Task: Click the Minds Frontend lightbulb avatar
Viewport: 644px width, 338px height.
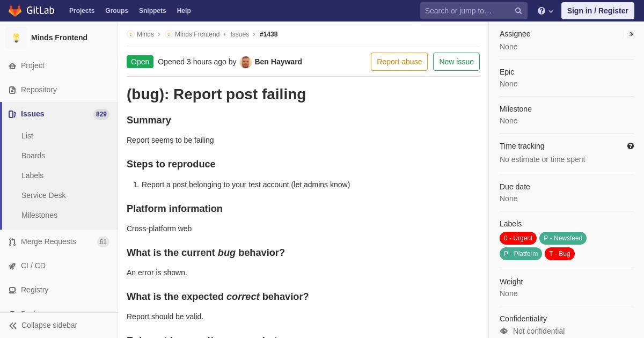Action: (16, 38)
